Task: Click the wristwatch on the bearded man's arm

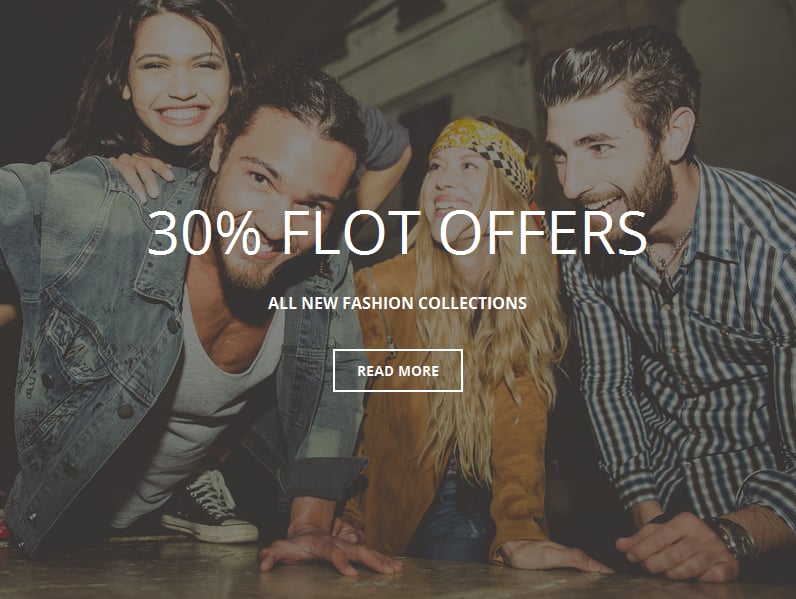Action: coord(734,537)
